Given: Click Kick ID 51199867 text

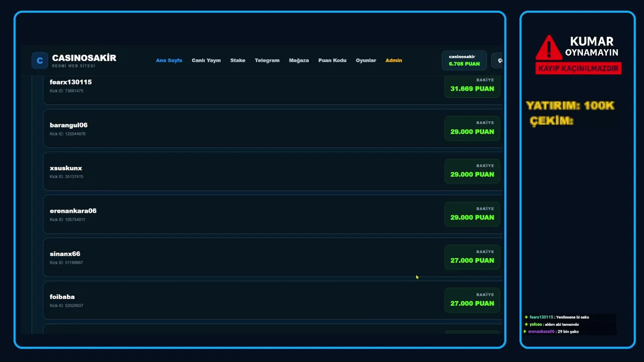Looking at the screenshot, I should 66,263.
